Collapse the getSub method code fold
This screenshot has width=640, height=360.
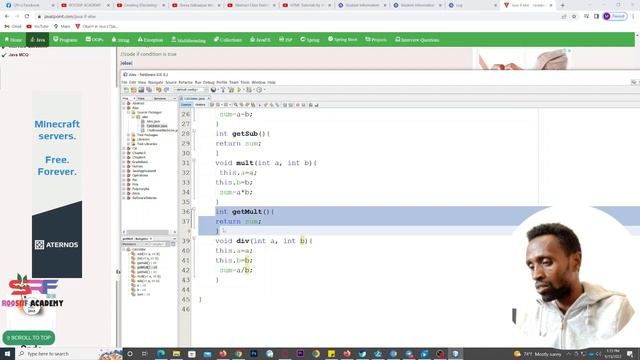pos(194,131)
